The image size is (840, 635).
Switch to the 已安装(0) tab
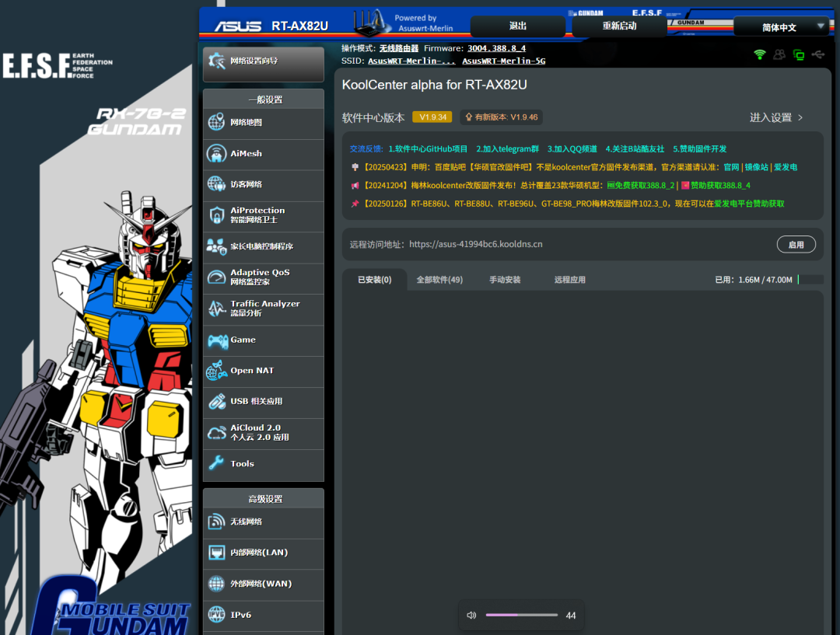[374, 280]
